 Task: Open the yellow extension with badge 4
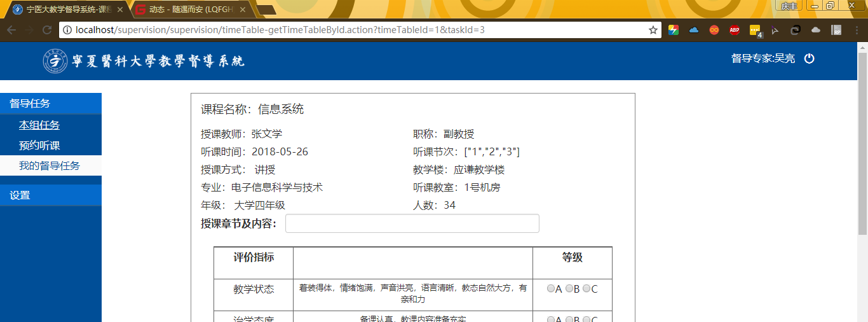click(756, 31)
